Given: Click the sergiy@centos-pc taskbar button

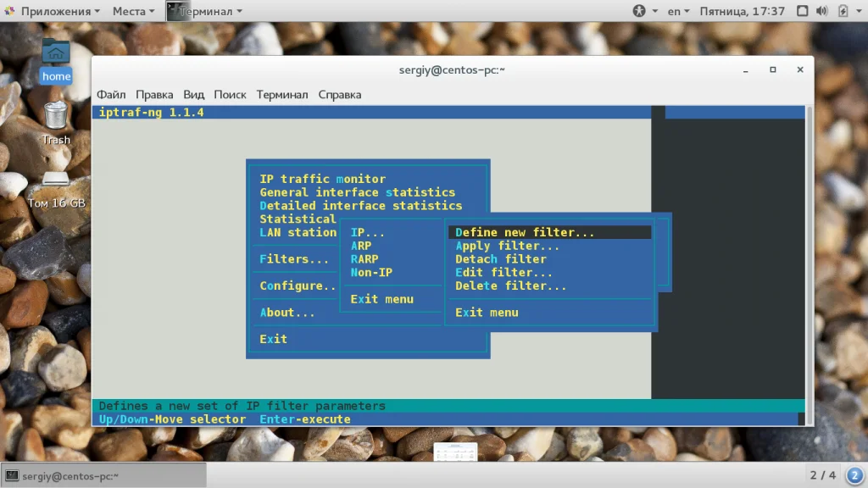Looking at the screenshot, I should [104, 475].
